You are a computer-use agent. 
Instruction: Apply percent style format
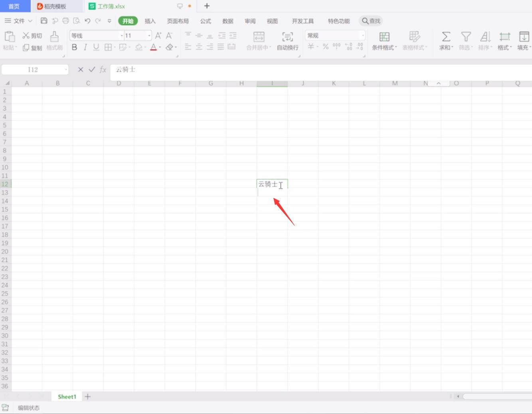pyautogui.click(x=326, y=47)
